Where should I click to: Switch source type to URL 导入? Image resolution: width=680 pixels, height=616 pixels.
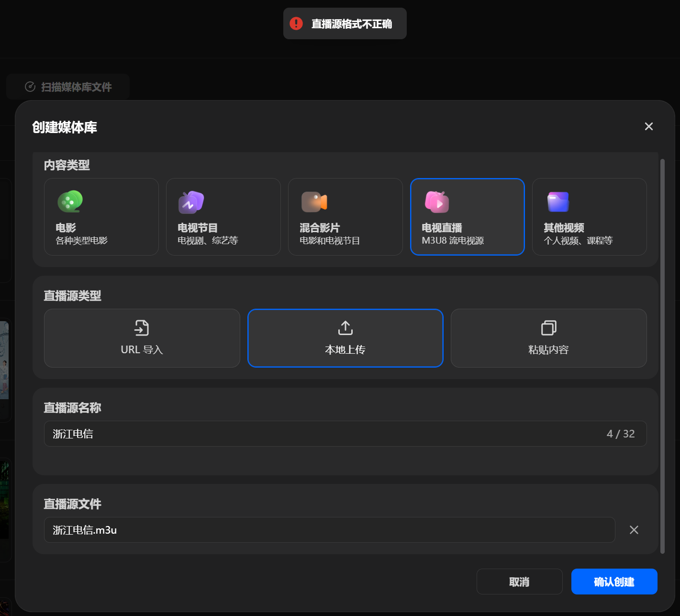click(142, 338)
